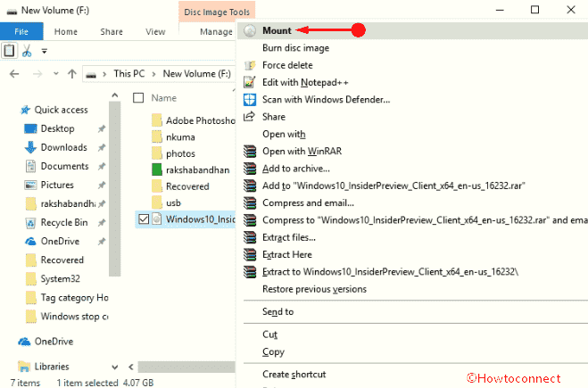Expand the Libraries chevron arrow
The image size is (588, 388).
pyautogui.click(x=115, y=367)
